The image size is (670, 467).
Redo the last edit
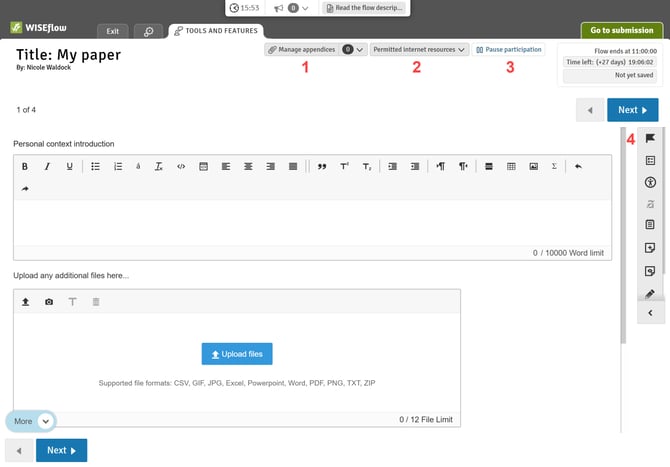25,189
